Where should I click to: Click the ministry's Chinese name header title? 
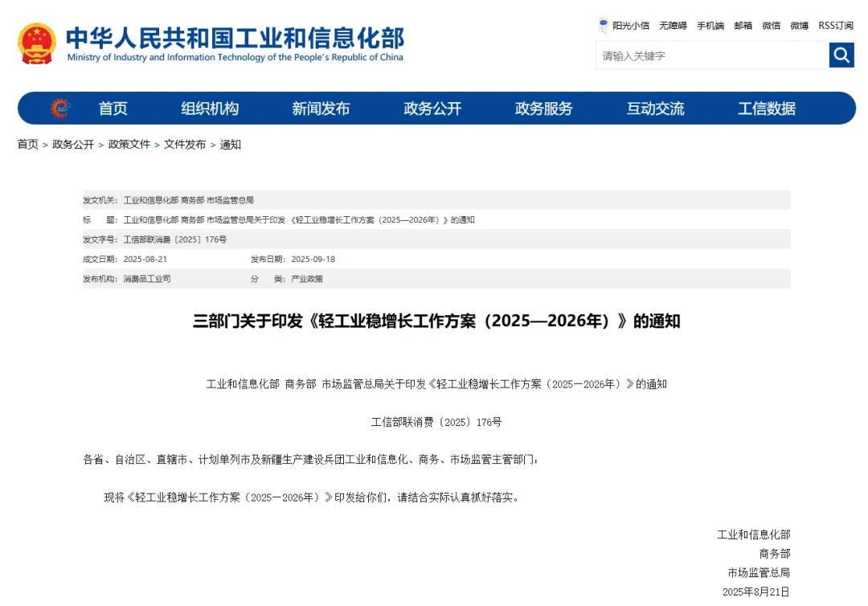[235, 38]
